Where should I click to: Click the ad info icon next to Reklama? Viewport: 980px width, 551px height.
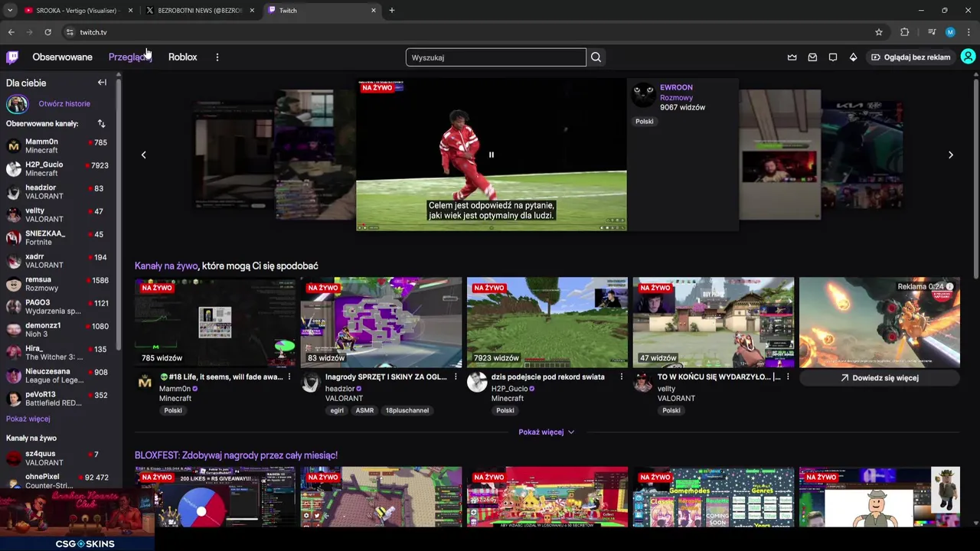point(949,286)
